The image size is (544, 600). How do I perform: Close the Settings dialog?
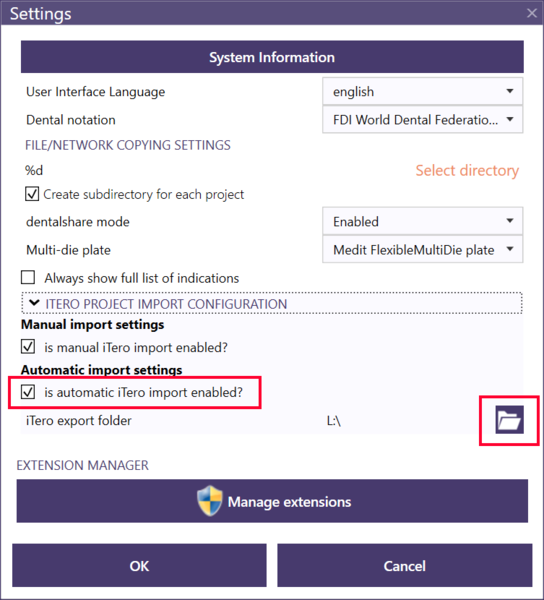(531, 13)
